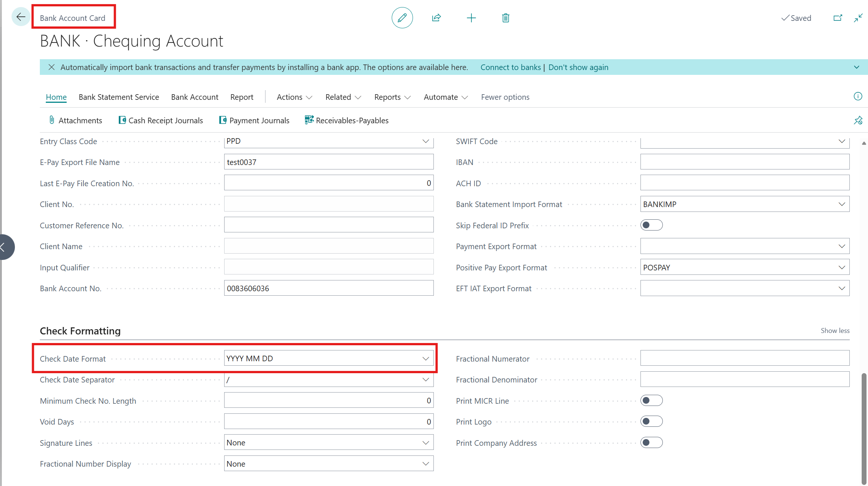
Task: Expand Bank Statement Import Format dropdown
Action: coord(842,204)
